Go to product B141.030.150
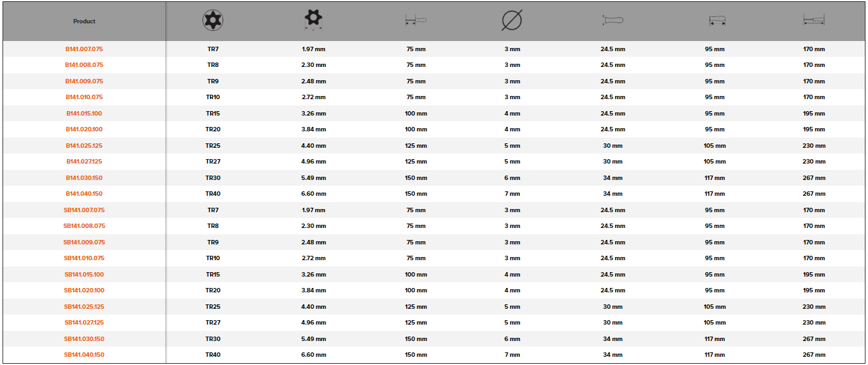 click(x=84, y=178)
